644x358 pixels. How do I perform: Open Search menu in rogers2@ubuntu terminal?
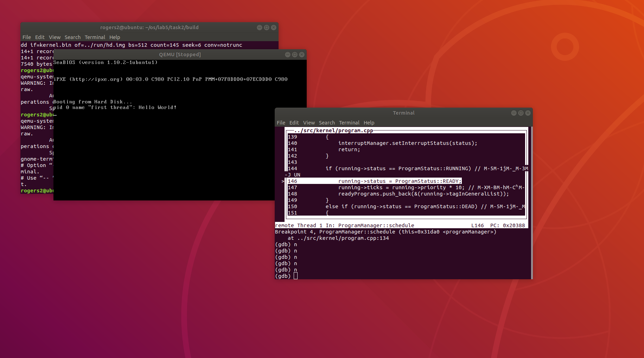pyautogui.click(x=72, y=37)
